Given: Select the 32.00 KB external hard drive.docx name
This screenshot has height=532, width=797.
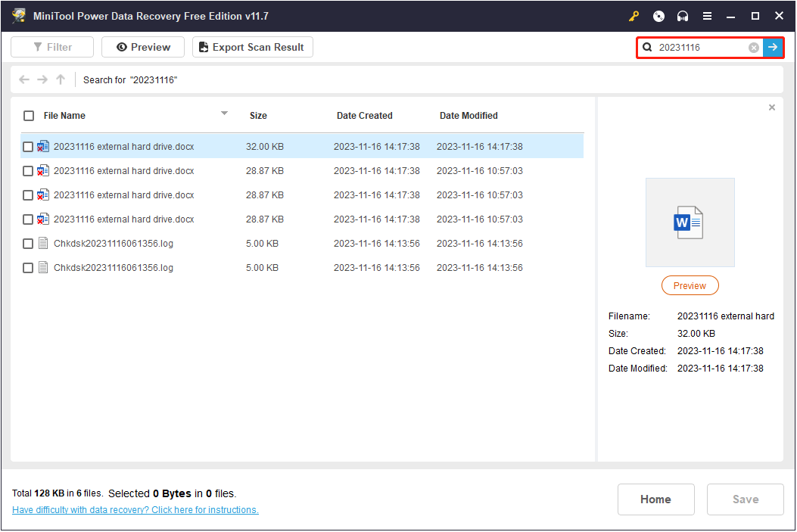Looking at the screenshot, I should tap(124, 147).
